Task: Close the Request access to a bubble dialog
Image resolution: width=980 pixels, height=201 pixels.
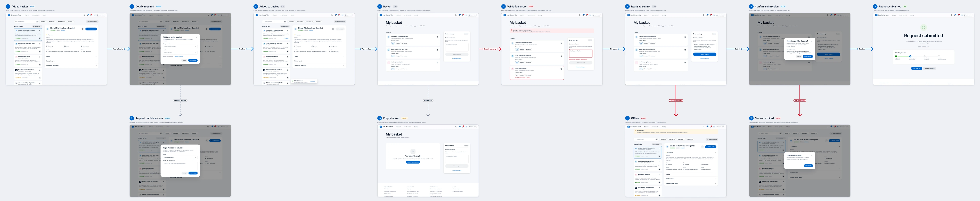Action: pos(196,148)
